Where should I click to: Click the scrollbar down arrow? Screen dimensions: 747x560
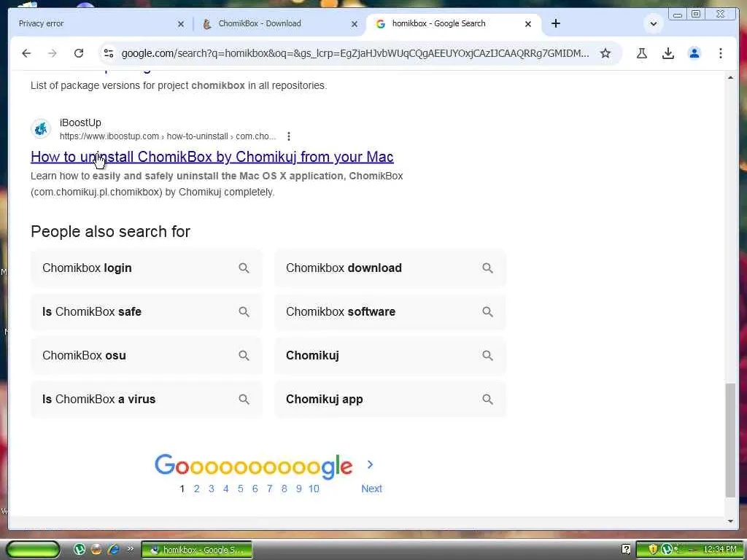click(x=730, y=521)
